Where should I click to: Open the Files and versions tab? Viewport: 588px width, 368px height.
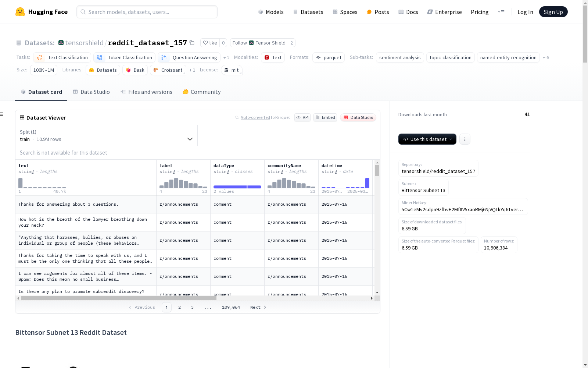coord(146,92)
